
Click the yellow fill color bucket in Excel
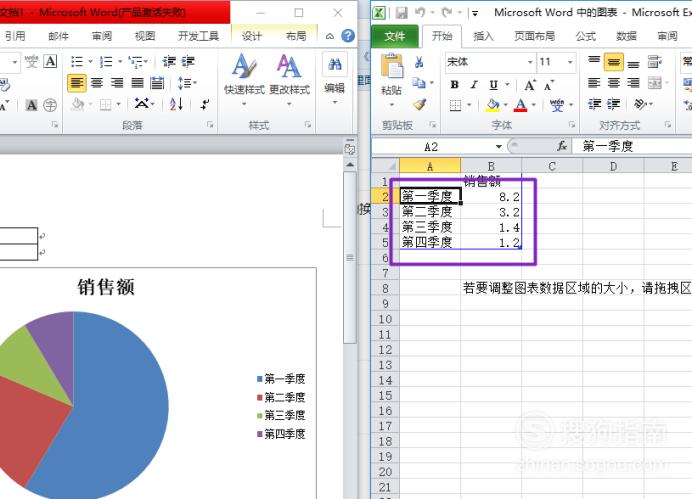(x=493, y=105)
